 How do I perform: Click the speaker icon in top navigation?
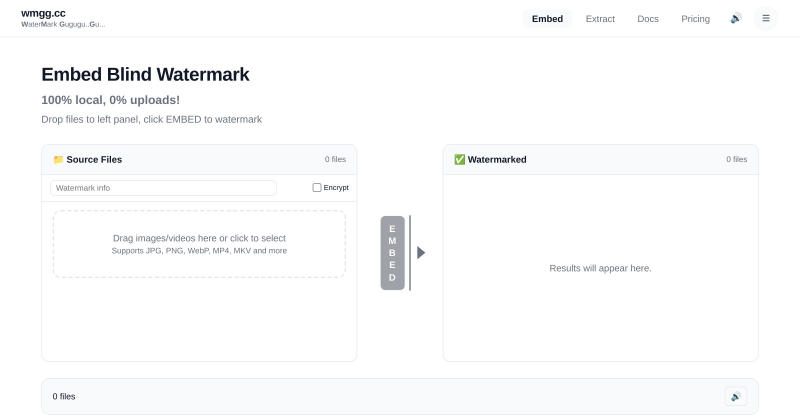tap(735, 19)
